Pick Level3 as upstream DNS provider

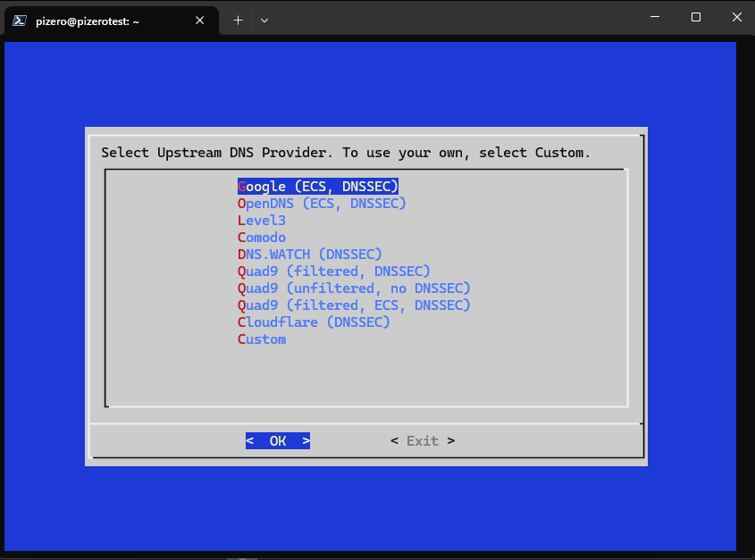tap(262, 221)
